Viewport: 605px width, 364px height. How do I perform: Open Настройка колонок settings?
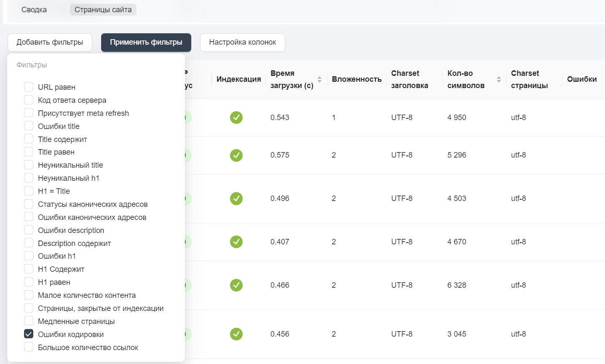click(x=243, y=43)
